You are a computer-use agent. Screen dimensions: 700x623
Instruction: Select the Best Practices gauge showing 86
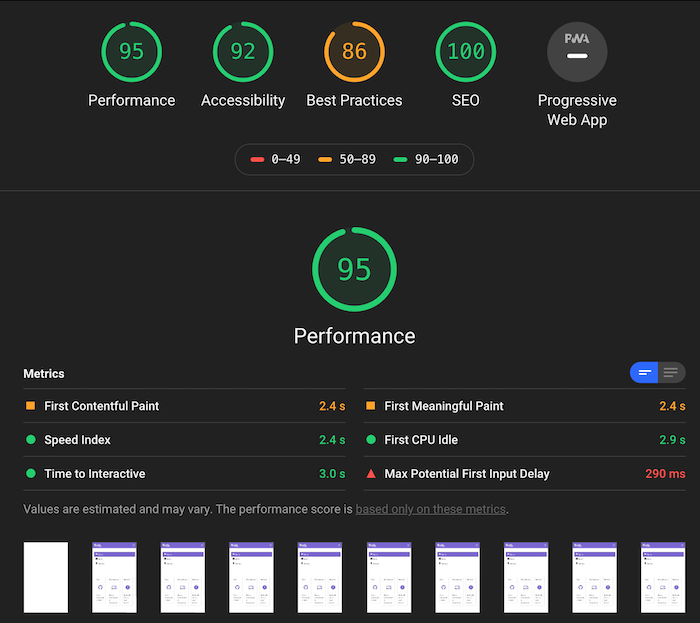tap(354, 52)
